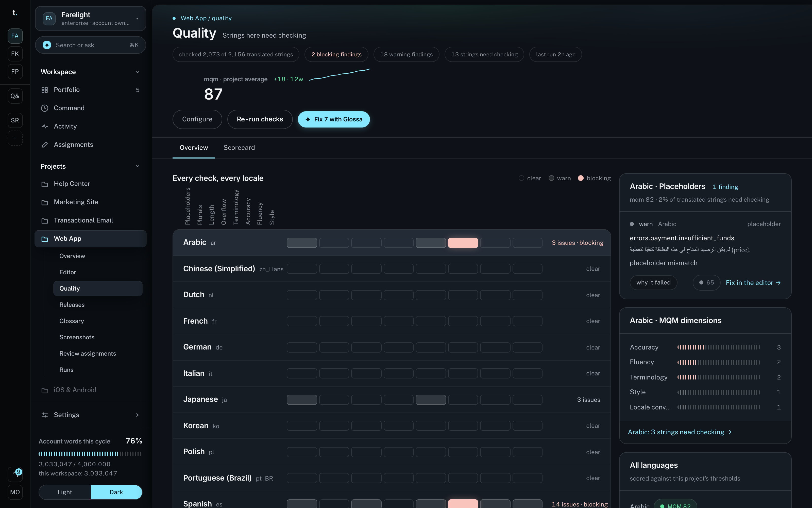
Task: Follow Arabic: 3 strings need checking link
Action: (680, 432)
